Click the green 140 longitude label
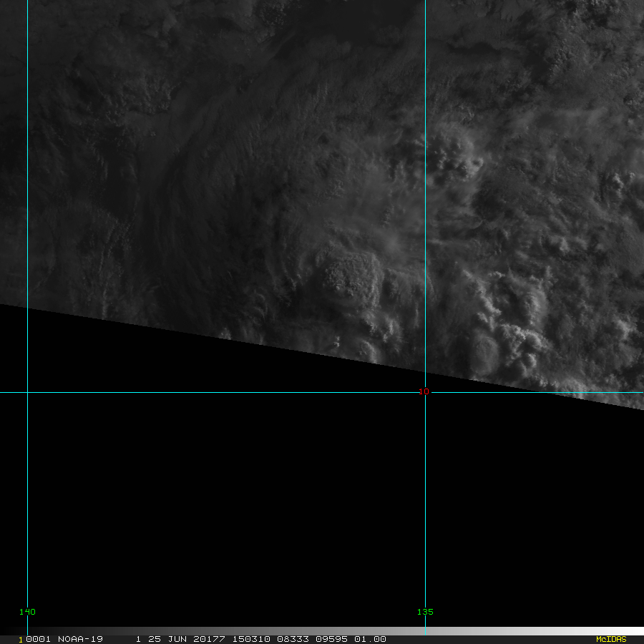Viewport: 644px width, 644px height. pos(27,612)
